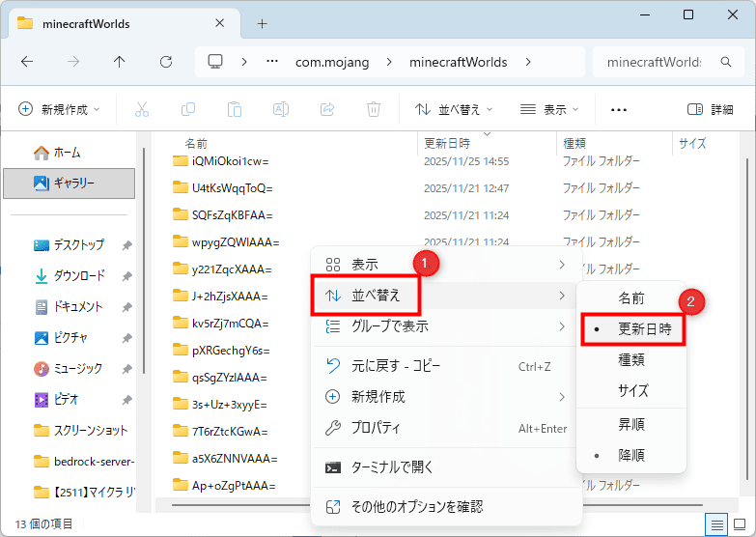The image size is (756, 537).
Task: Open Music in the sidebar
Action: [68, 369]
